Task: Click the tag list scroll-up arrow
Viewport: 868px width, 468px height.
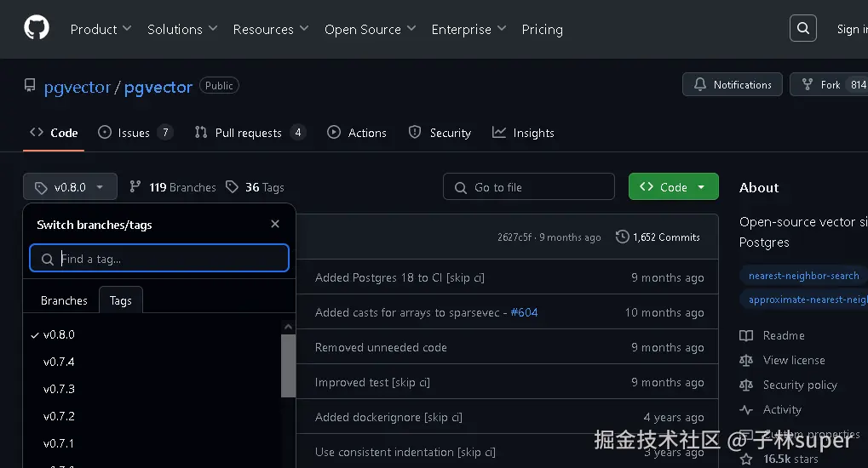Action: (x=288, y=327)
